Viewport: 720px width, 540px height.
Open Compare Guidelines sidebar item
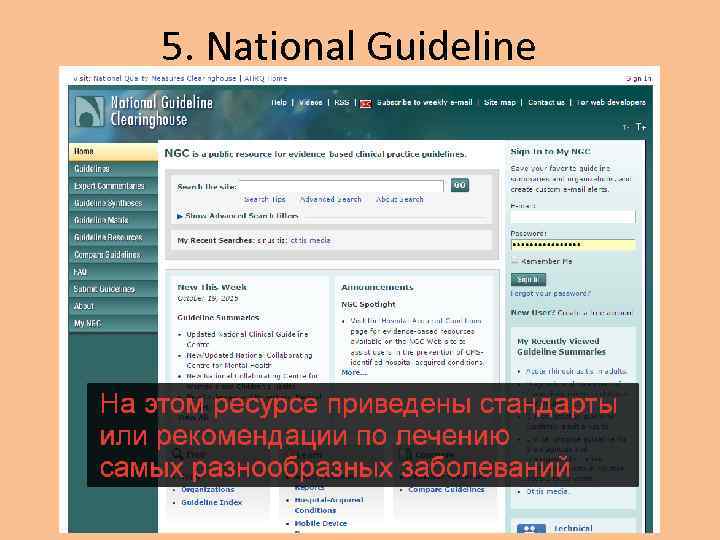[x=113, y=255]
